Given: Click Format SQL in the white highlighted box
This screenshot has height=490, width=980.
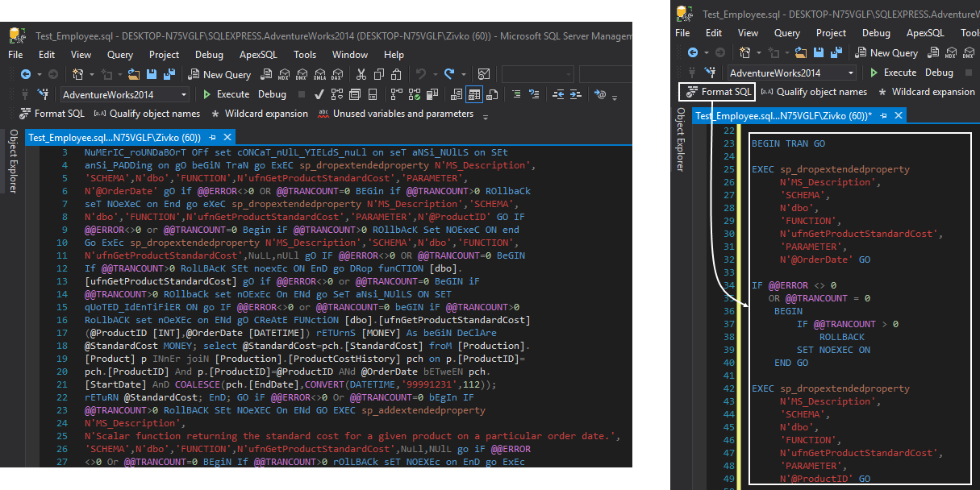Looking at the screenshot, I should click(x=717, y=92).
